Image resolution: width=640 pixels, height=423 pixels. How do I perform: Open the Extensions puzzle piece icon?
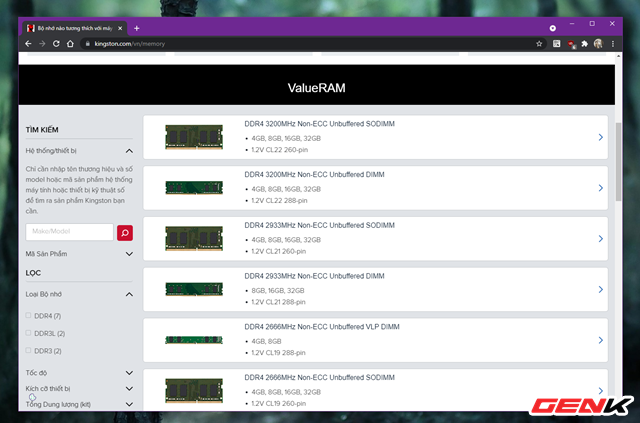tap(584, 44)
